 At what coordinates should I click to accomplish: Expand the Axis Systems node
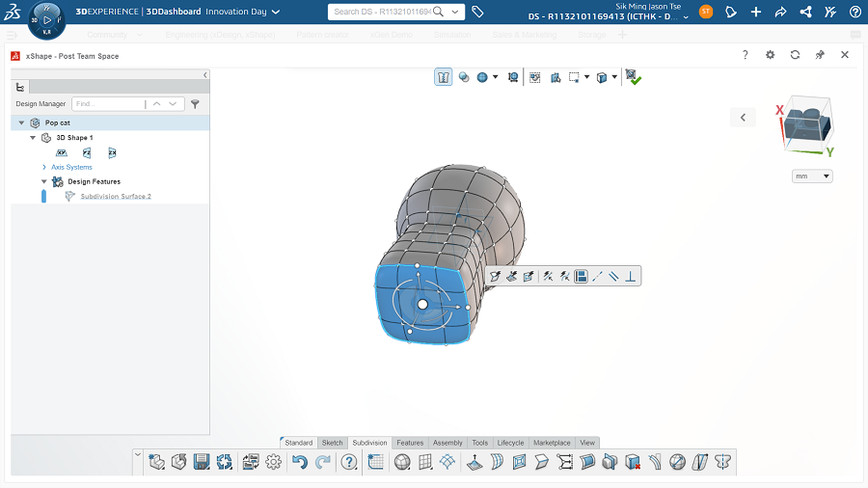click(x=44, y=167)
